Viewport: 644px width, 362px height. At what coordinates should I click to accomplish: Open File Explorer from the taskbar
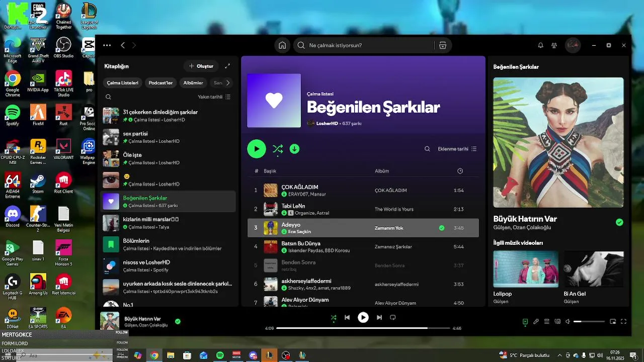(x=171, y=355)
